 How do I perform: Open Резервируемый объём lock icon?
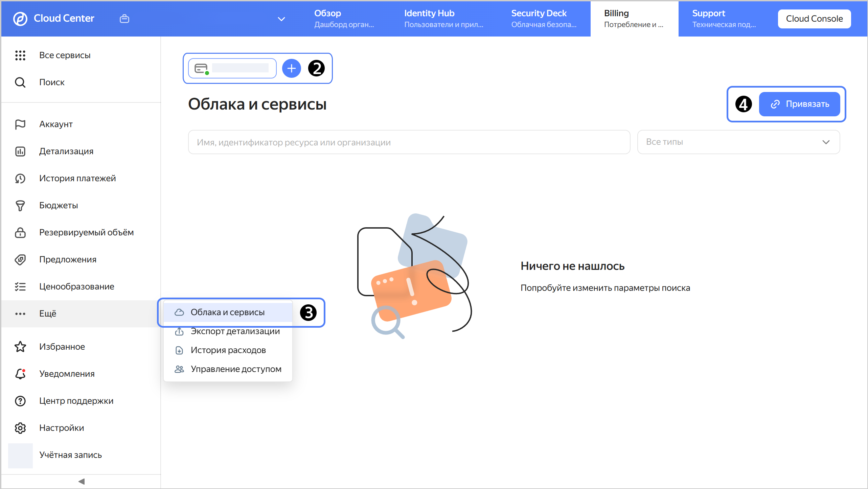(x=20, y=232)
